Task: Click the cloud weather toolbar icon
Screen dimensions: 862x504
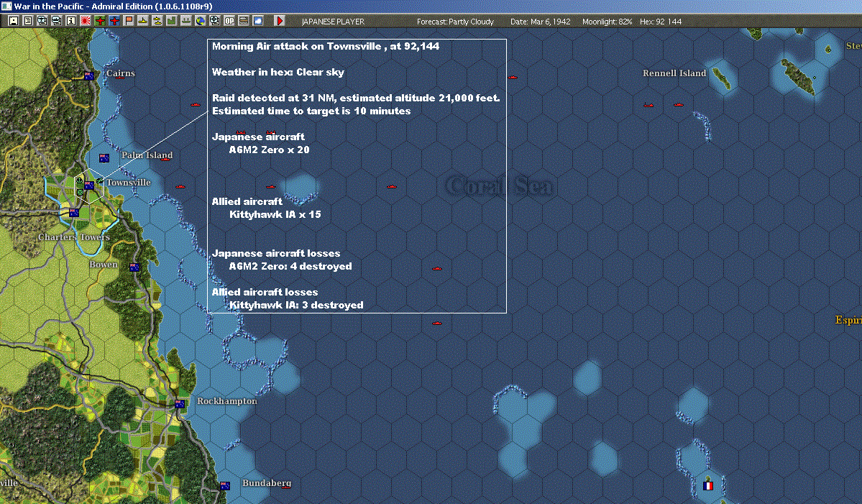Action: [257, 21]
